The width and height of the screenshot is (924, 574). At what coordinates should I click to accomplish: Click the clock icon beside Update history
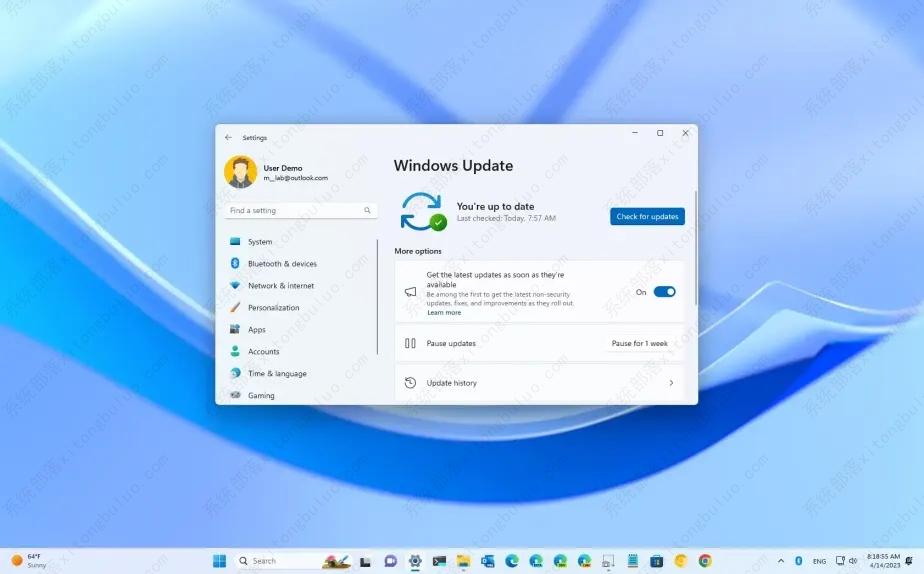(x=410, y=382)
